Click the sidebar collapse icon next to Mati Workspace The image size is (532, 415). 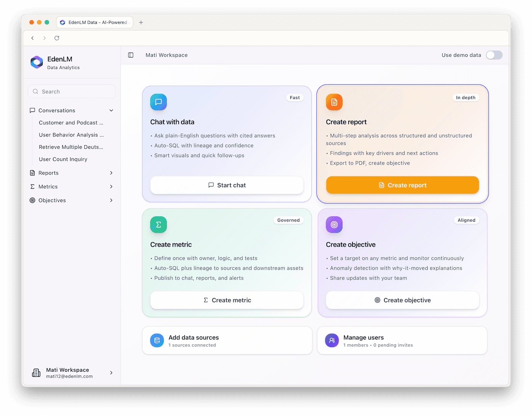pos(131,55)
